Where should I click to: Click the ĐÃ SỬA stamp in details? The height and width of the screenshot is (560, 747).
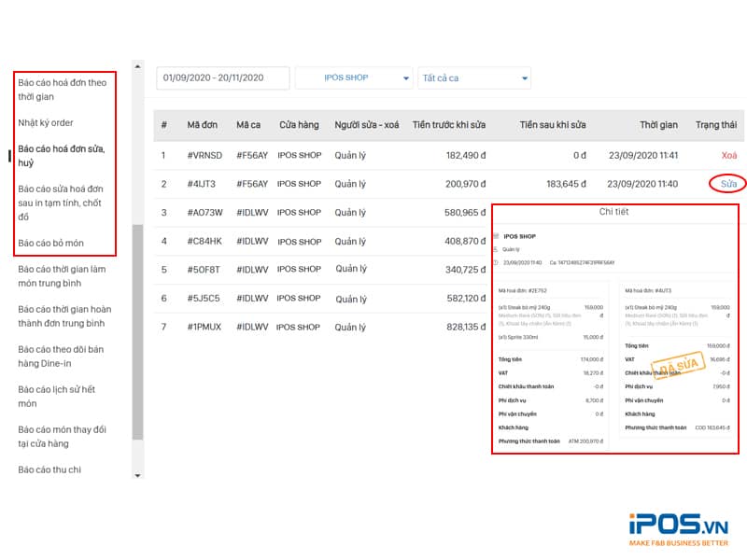(x=669, y=367)
